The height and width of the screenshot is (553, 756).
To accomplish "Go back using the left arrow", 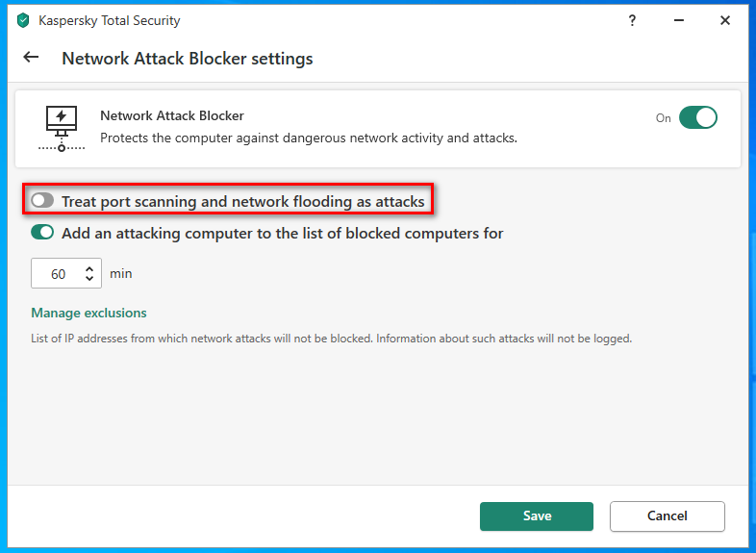I will 31,58.
